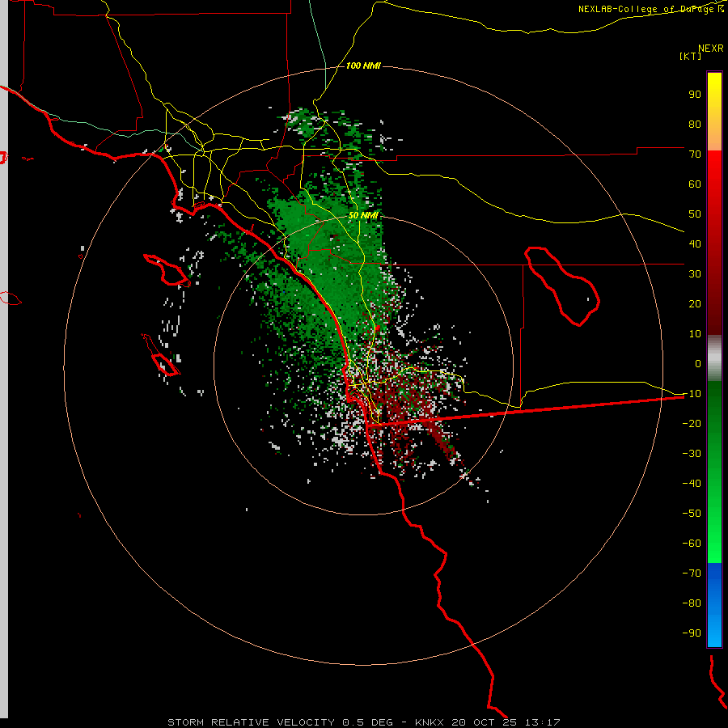Select the 0 knot scale label
This screenshot has height=728, width=728.
(698, 363)
